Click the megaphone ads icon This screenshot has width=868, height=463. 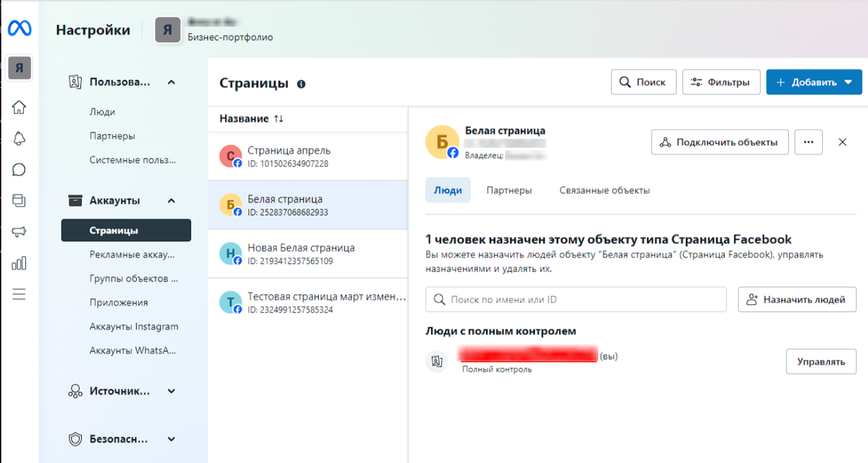[19, 232]
